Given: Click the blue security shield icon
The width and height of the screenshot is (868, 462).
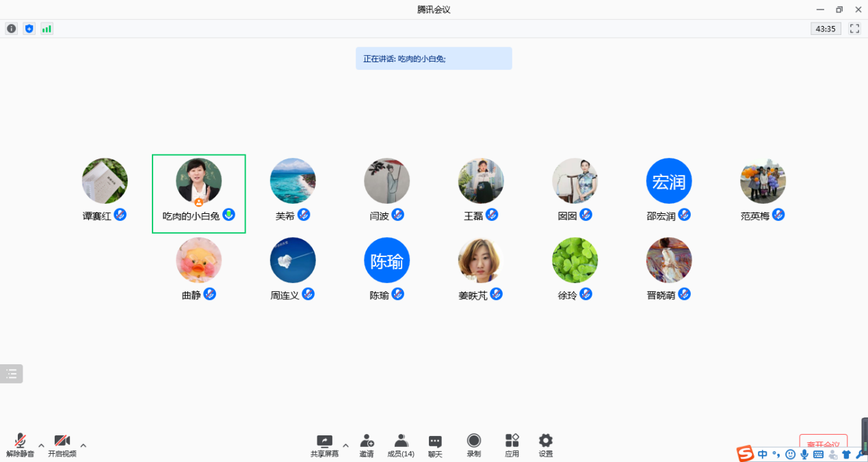Looking at the screenshot, I should point(29,29).
